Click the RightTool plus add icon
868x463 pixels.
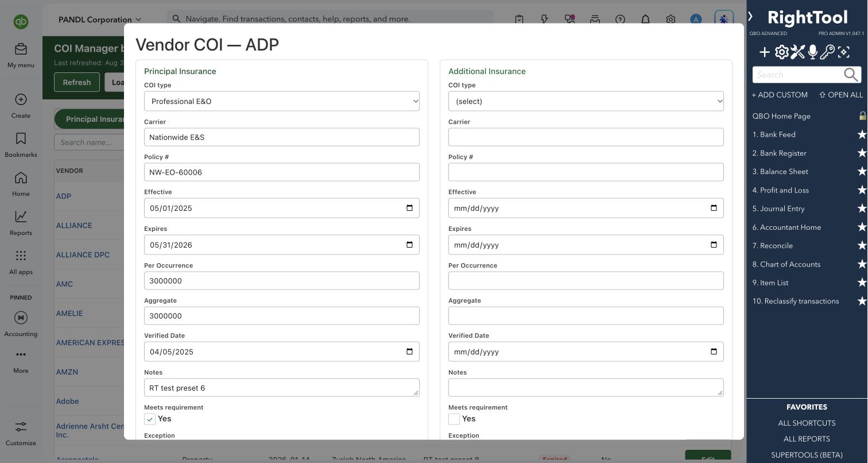pyautogui.click(x=765, y=53)
